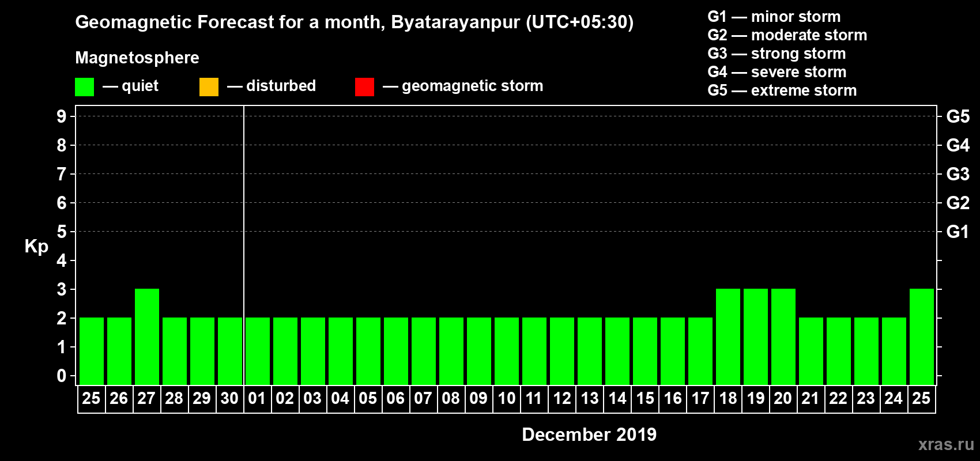Click date label 02 on the x-axis
980x461 pixels.
(x=285, y=398)
